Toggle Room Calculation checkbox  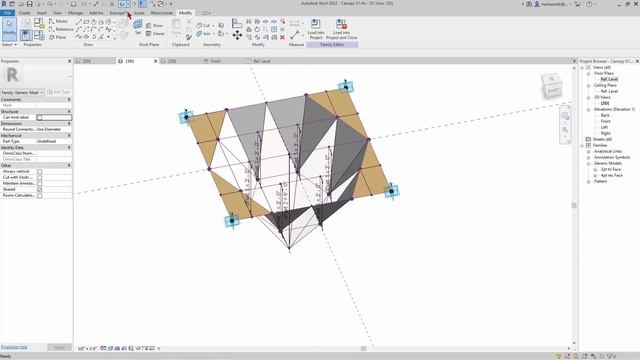pos(40,196)
